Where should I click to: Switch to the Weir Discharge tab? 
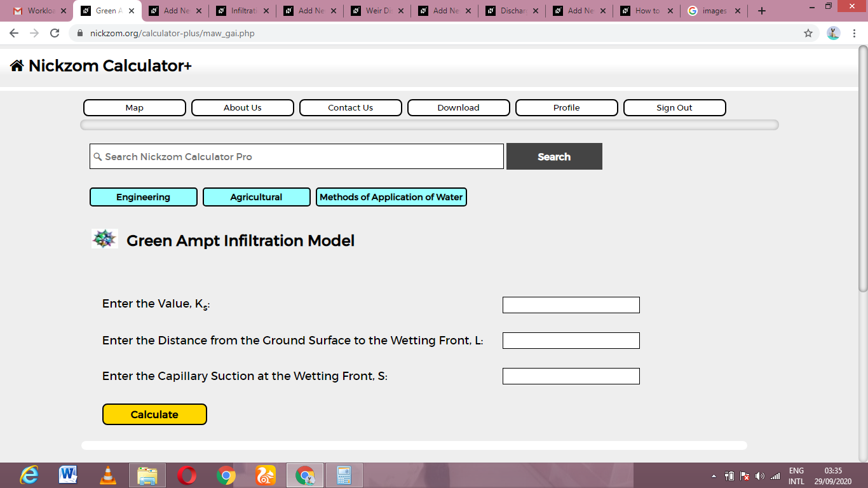[x=379, y=11]
